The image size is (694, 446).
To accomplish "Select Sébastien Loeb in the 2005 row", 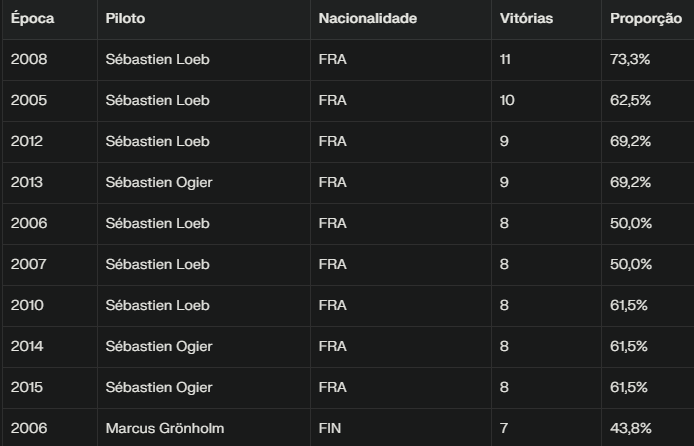I will point(157,100).
